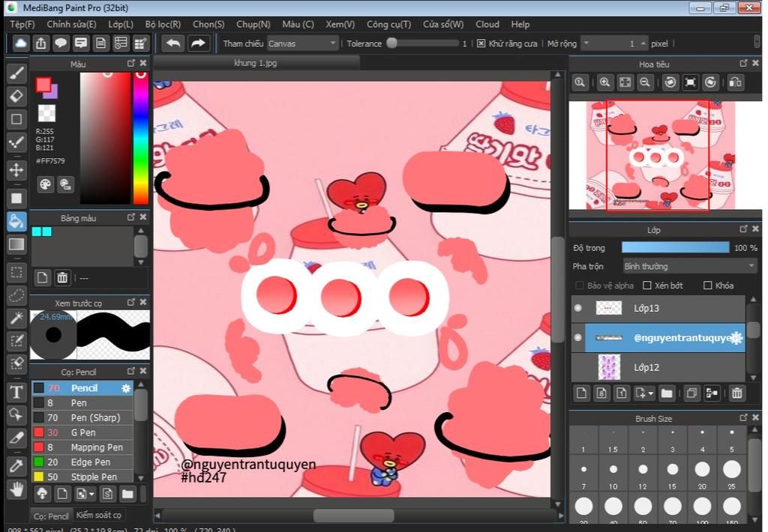The image size is (768, 532).
Task: Select the Eyedropper tool
Action: (16, 466)
